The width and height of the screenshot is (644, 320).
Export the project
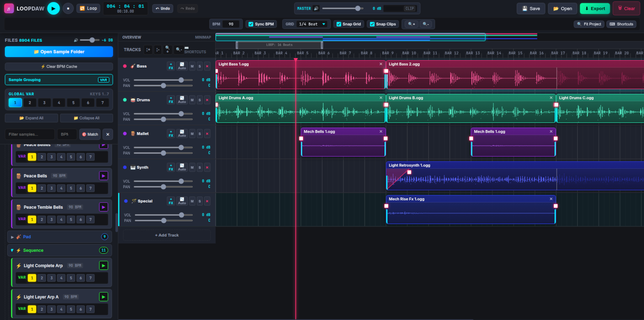click(595, 8)
